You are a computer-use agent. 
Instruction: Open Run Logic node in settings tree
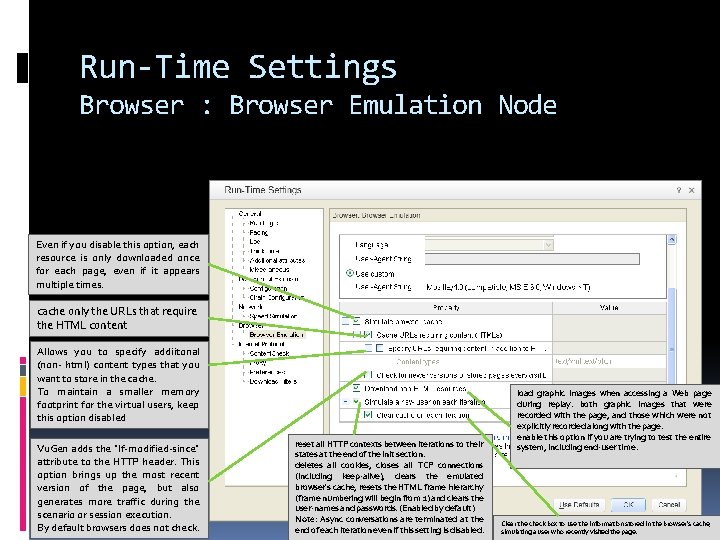pos(264,223)
